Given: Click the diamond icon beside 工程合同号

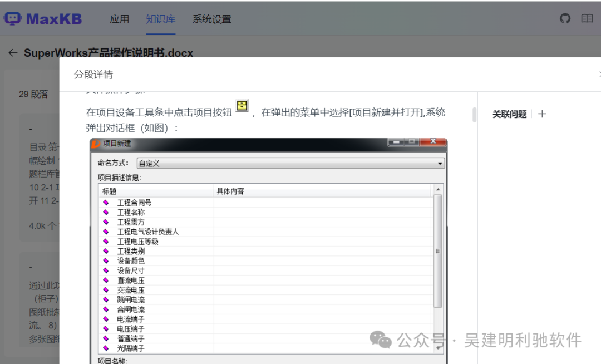Looking at the screenshot, I should 106,202.
